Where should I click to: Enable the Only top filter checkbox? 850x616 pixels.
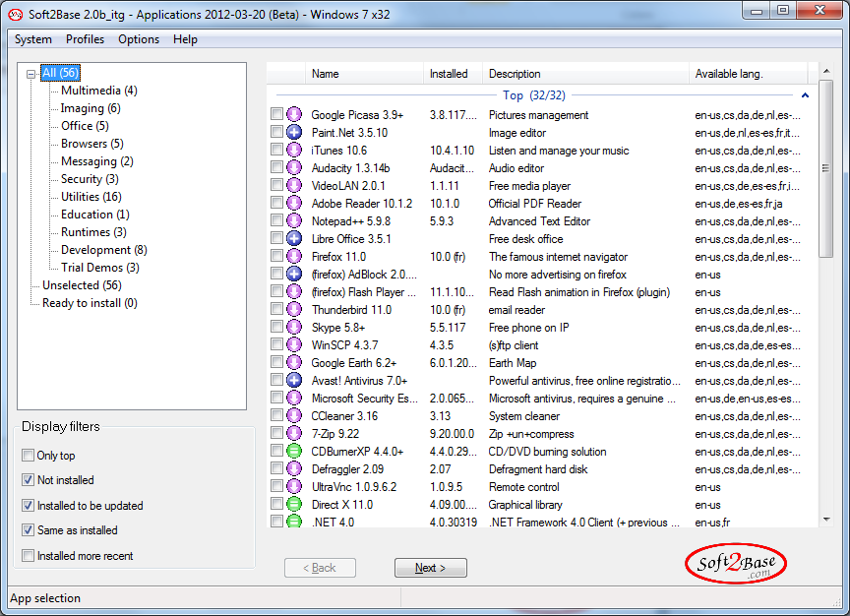(28, 456)
